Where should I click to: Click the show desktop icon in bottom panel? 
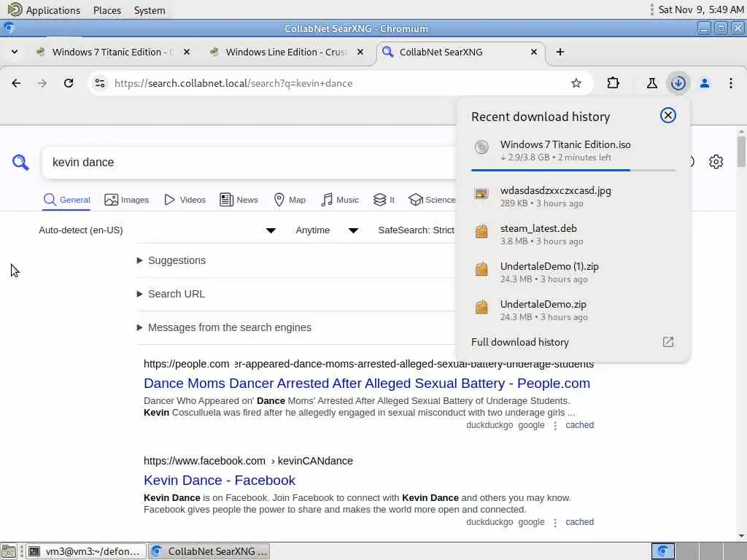pos(9,551)
